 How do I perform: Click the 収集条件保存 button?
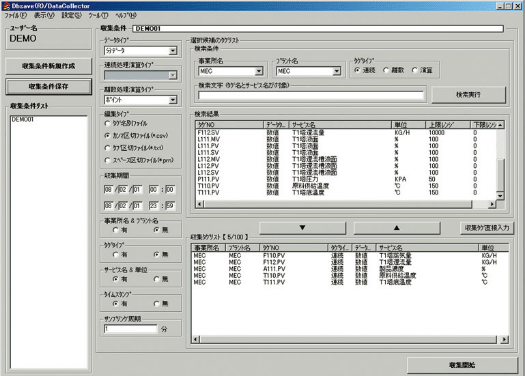click(x=49, y=87)
